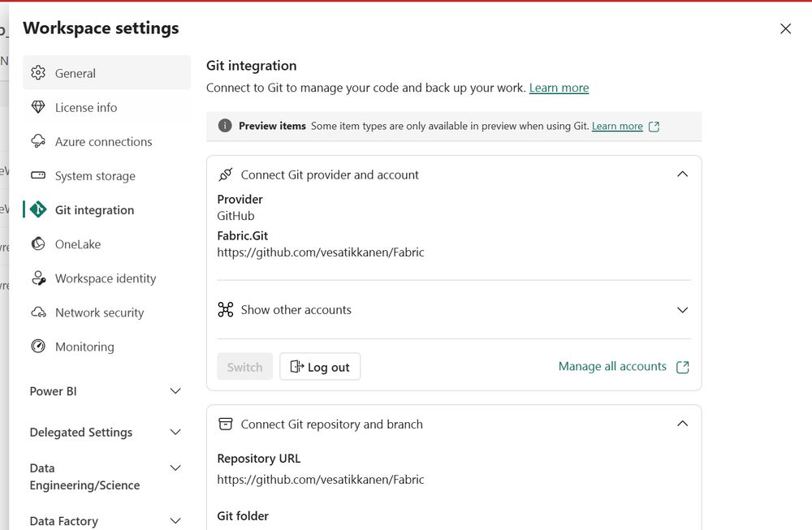This screenshot has width=812, height=530.
Task: Open Learn more link in Preview items banner
Action: 617,126
